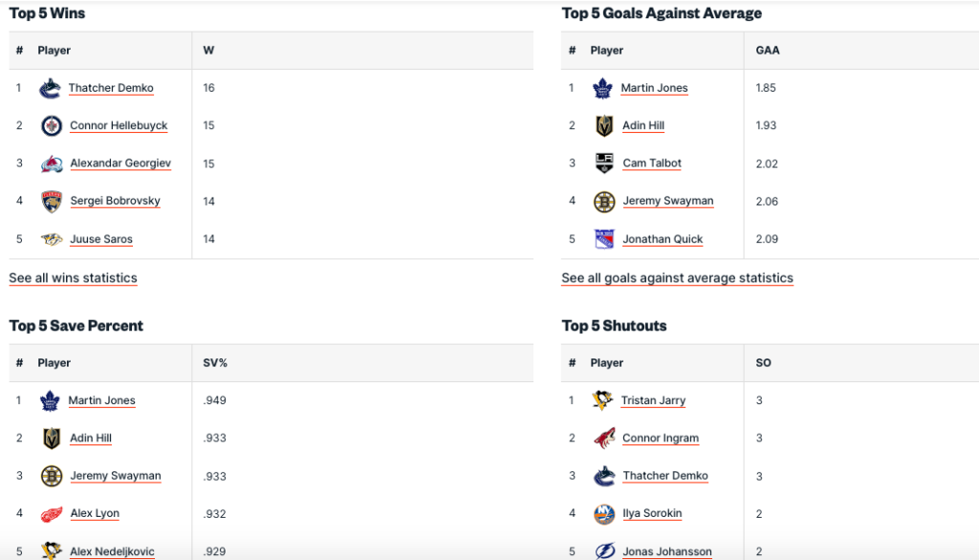The height and width of the screenshot is (560, 979).
Task: Click the Detroit Red Wings logo next to Alex Lyon
Action: point(52,513)
